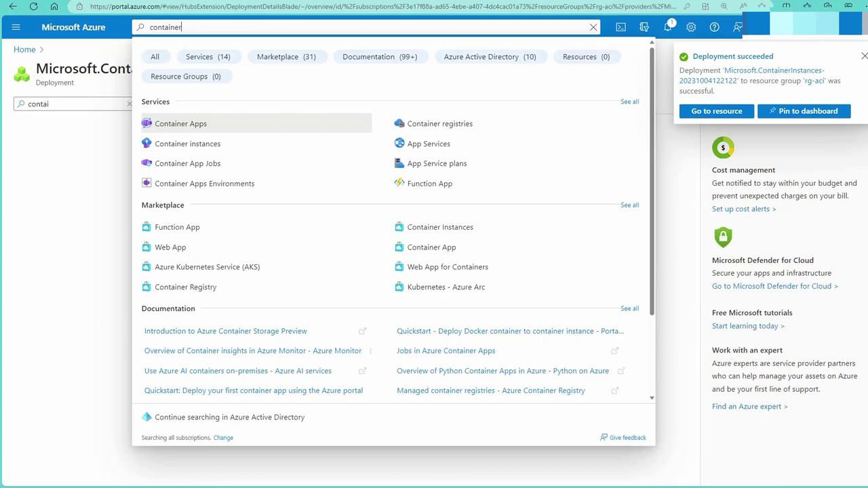Select Azure Kubernetes Service (AKS) marketplace result

click(x=207, y=267)
